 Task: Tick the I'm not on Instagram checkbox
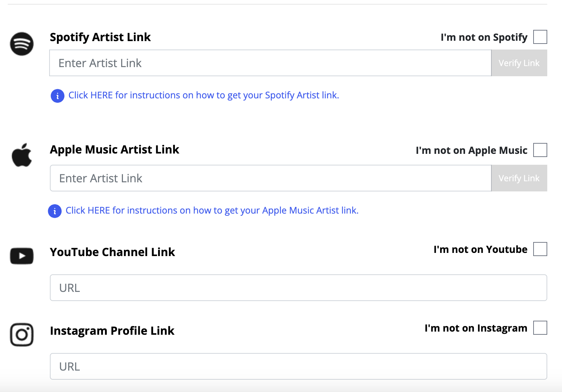540,328
